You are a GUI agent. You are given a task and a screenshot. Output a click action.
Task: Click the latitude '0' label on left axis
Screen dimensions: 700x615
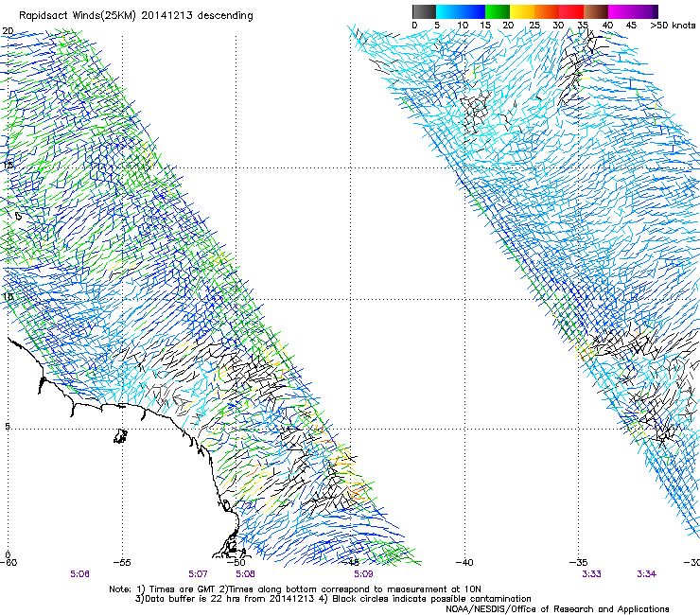point(8,554)
